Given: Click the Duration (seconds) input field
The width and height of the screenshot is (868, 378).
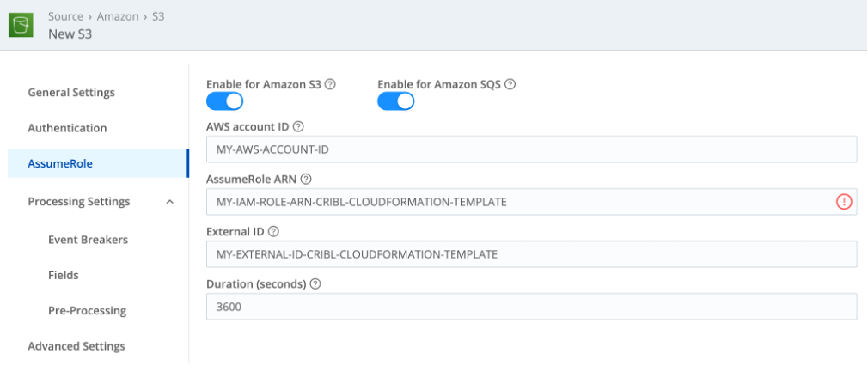Looking at the screenshot, I should (x=531, y=307).
